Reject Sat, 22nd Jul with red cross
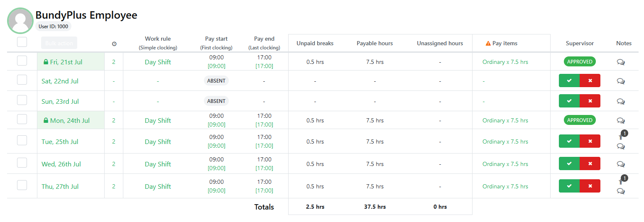 [x=590, y=81]
